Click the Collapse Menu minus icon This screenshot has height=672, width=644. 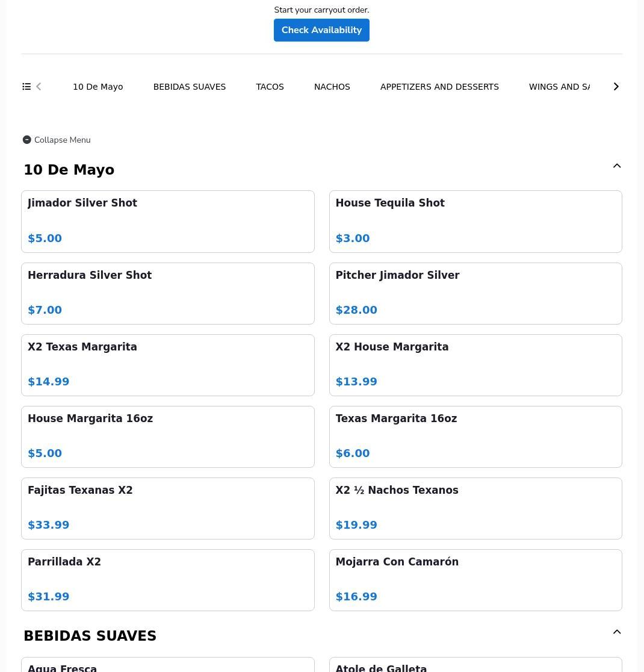pyautogui.click(x=27, y=140)
